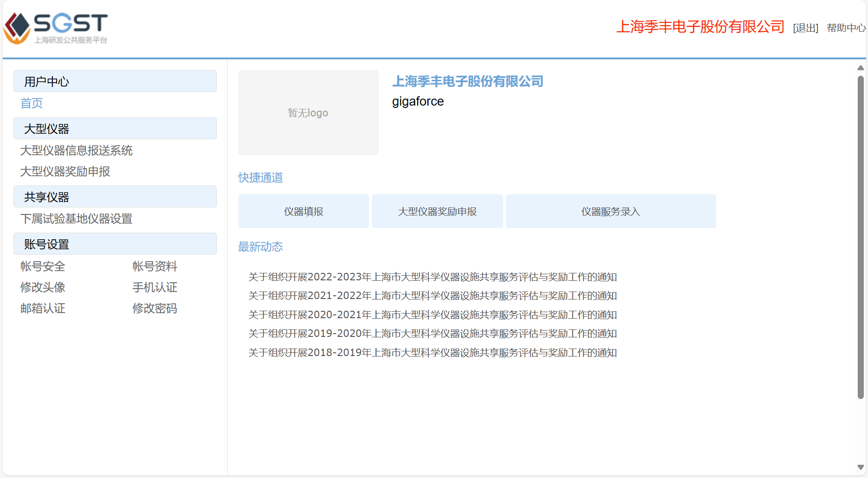The width and height of the screenshot is (868, 478).
Task: Open 修改头像 avatar setting
Action: pos(43,287)
